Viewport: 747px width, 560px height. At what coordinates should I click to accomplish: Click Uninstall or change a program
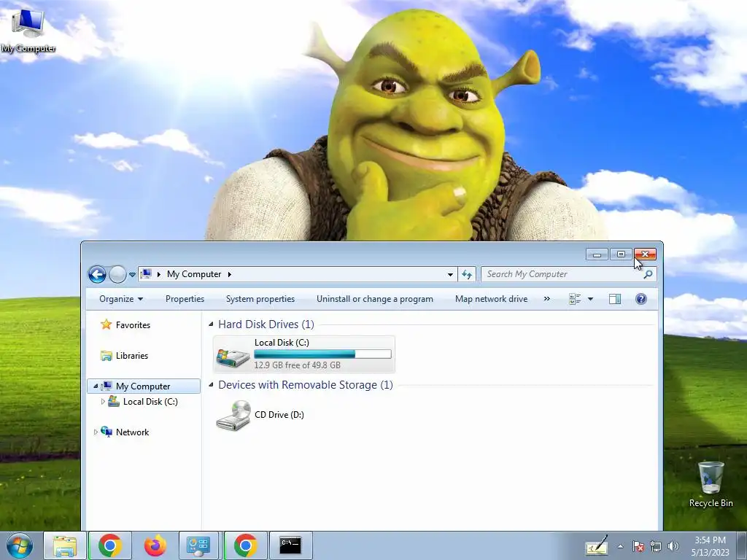(x=375, y=299)
